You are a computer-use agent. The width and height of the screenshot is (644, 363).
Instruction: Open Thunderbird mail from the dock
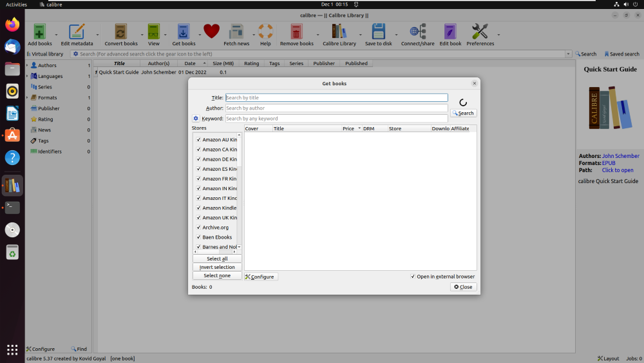point(12,47)
